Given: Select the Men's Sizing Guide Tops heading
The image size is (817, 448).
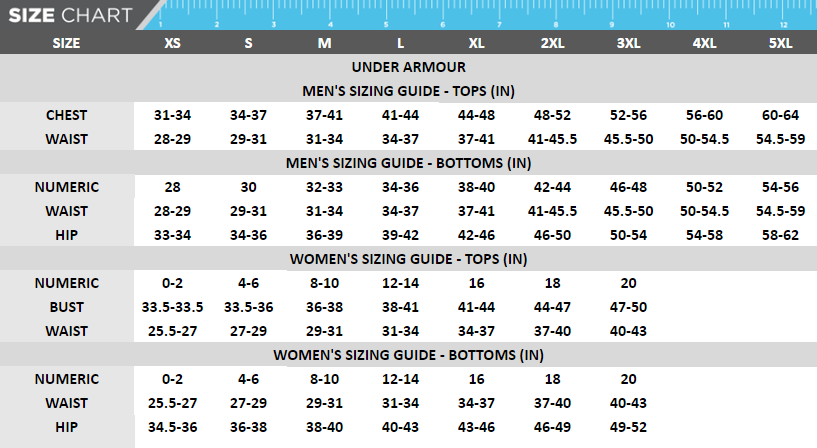Looking at the screenshot, I should coord(408,91).
